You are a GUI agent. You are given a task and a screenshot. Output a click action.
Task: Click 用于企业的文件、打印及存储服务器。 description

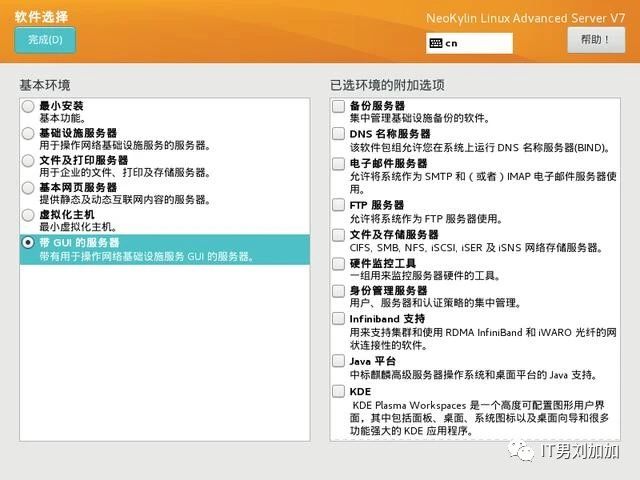point(125,173)
